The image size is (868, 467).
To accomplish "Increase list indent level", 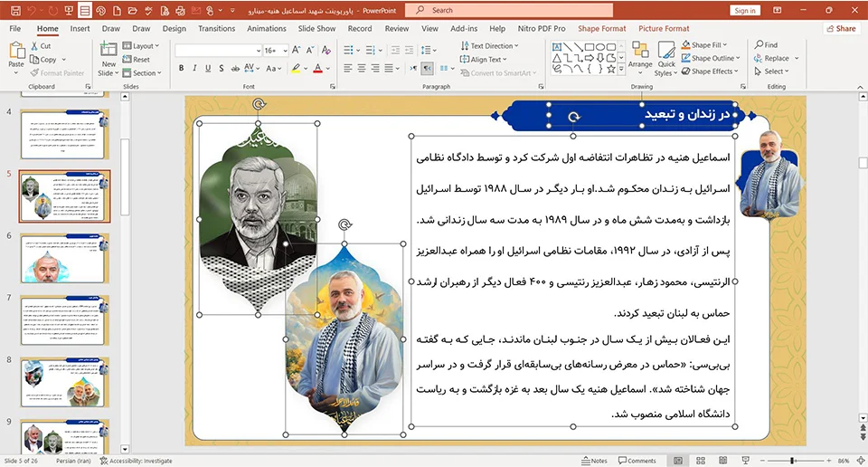I will [x=409, y=51].
